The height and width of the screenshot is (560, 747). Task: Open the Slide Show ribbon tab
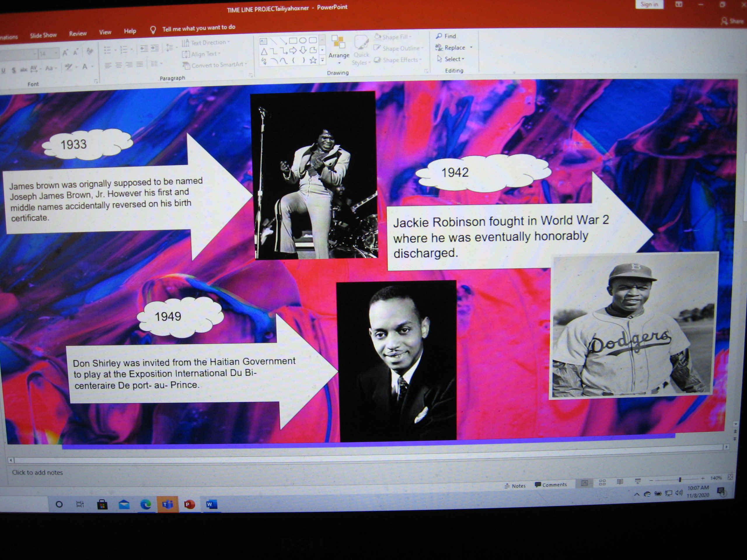[43, 35]
